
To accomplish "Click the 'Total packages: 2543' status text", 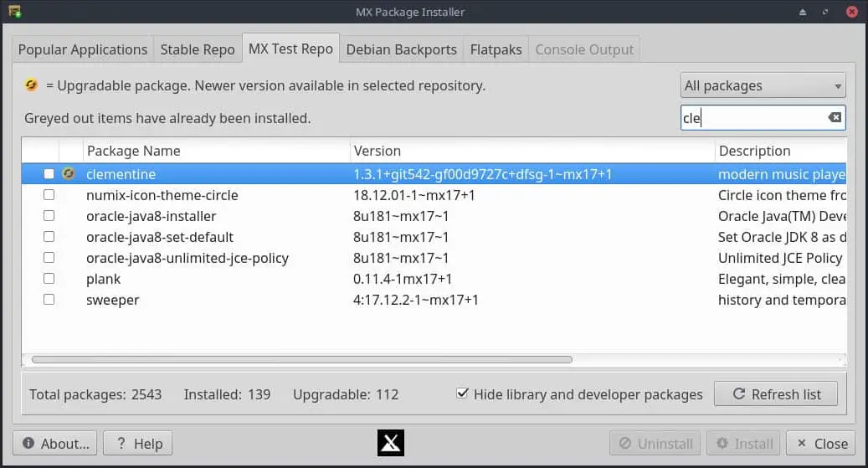I will click(x=95, y=394).
